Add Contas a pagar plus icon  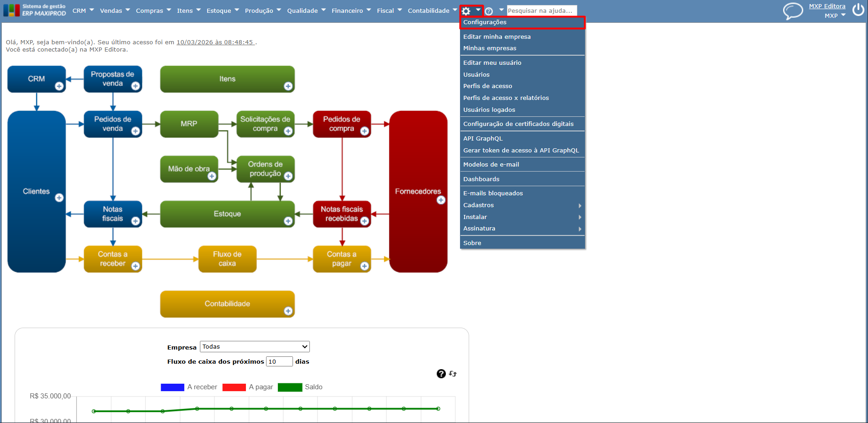[x=365, y=266]
